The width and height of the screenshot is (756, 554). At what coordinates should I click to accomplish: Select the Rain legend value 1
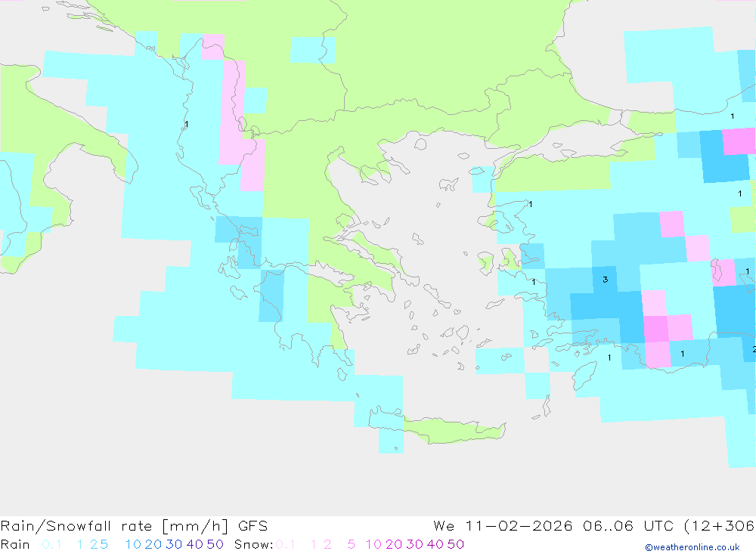pos(80,544)
